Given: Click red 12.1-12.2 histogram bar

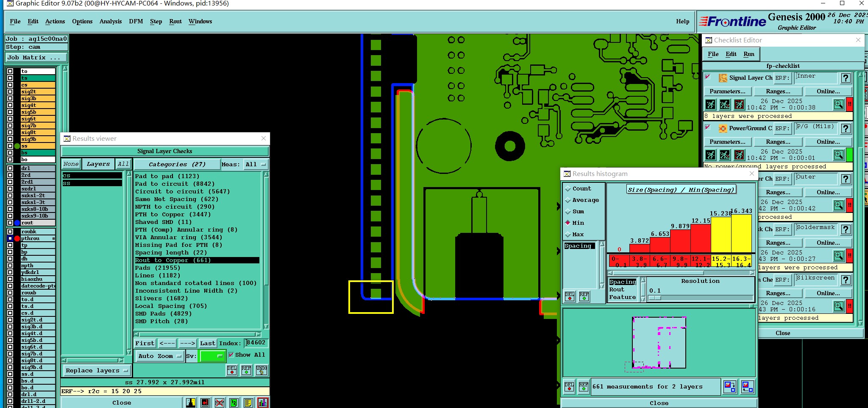Looking at the screenshot, I should point(701,238).
